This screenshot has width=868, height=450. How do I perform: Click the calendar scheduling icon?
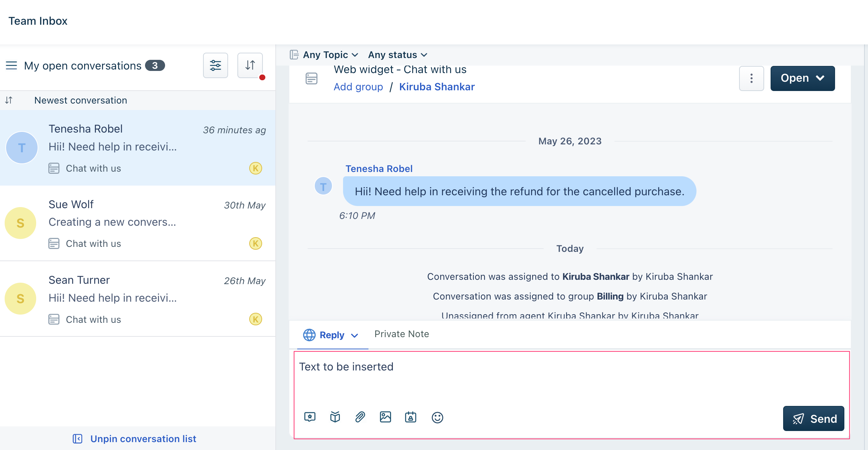point(411,418)
